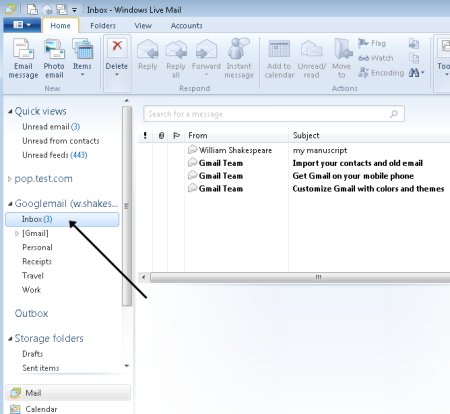Click the copy-to-folder icon beside Flag
Viewport: 450px width, 414px height.
(x=414, y=43)
